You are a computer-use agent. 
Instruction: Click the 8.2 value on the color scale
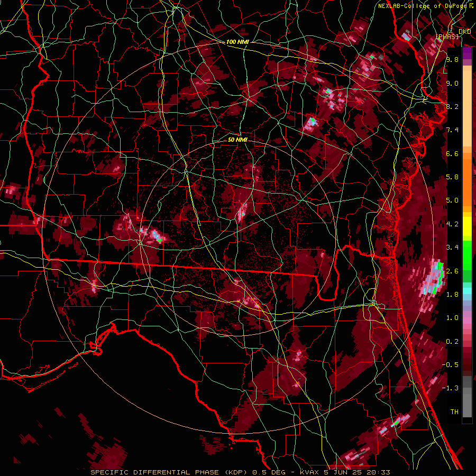[452, 106]
